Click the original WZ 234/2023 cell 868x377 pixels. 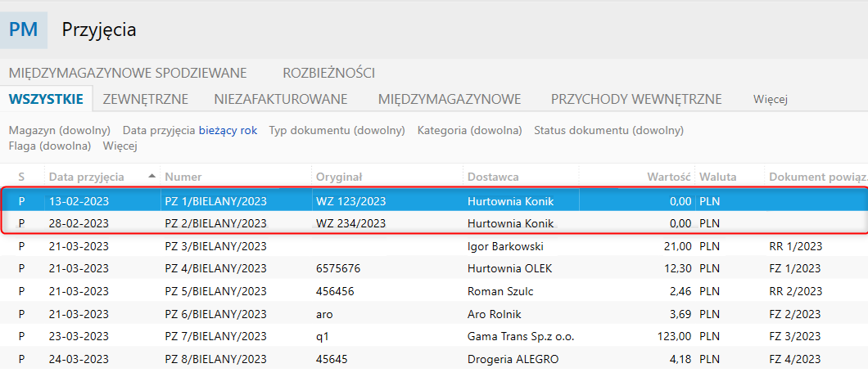coord(350,224)
